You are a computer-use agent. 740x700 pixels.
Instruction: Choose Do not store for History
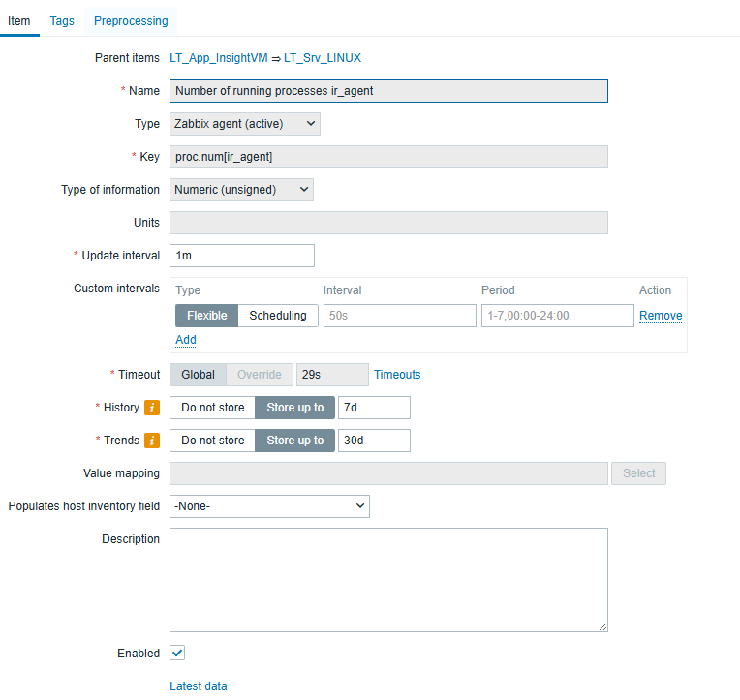click(x=212, y=408)
